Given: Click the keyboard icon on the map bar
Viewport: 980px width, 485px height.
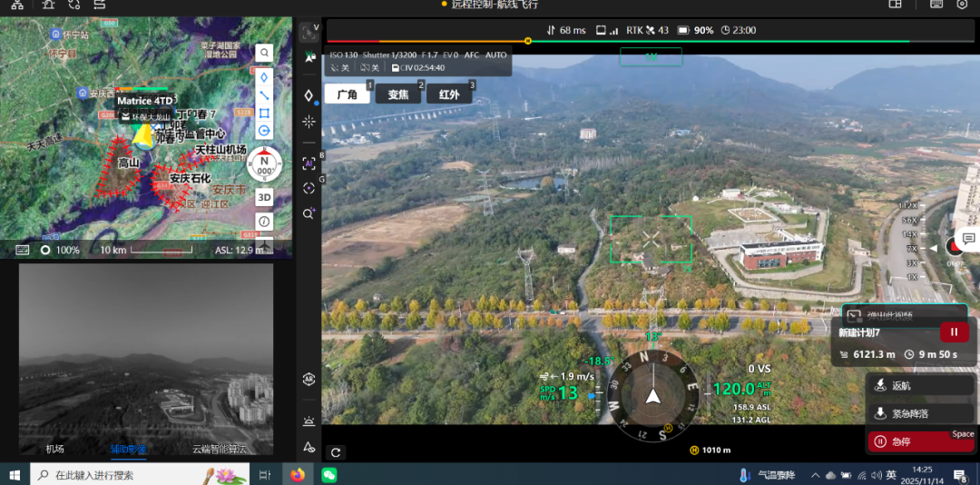Looking at the screenshot, I should 23,250.
